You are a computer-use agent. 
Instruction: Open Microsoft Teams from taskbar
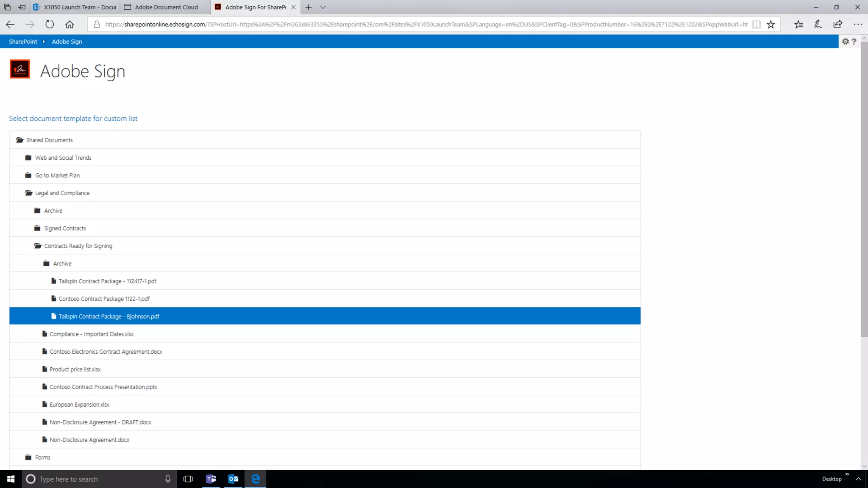[211, 479]
